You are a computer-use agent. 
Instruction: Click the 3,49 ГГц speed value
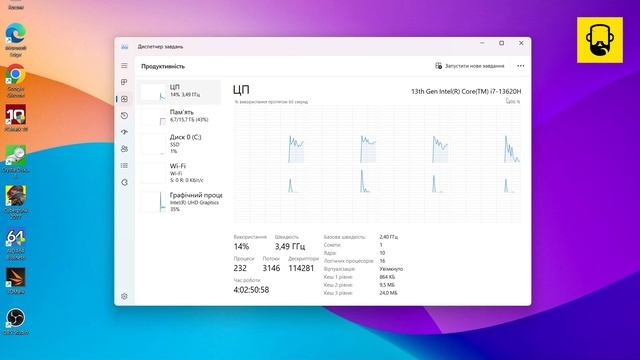(x=290, y=247)
